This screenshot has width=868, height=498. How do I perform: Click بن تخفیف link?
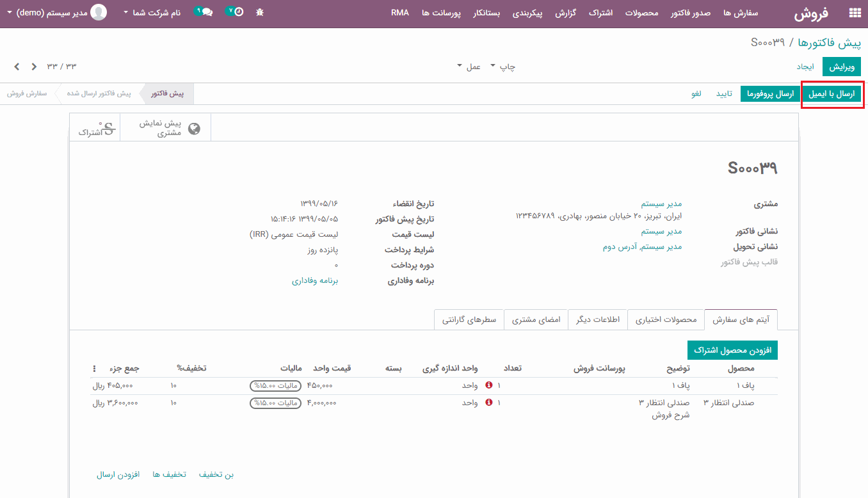click(x=216, y=474)
